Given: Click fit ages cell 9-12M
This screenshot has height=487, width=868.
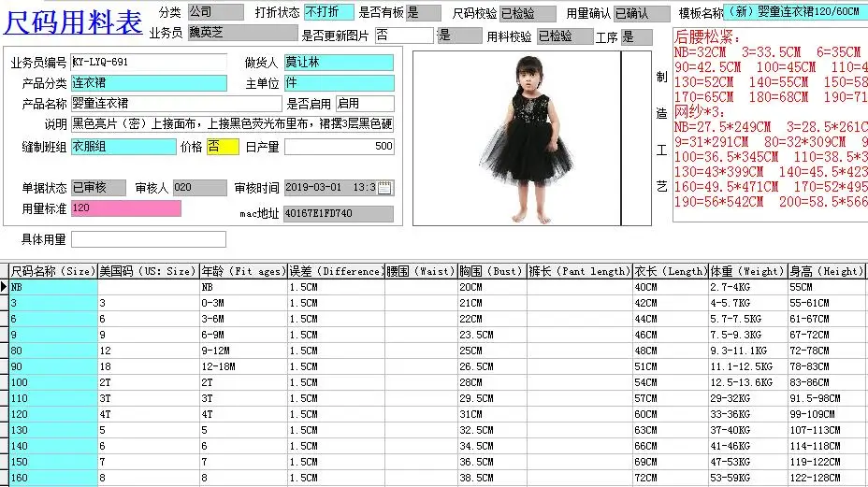Looking at the screenshot, I should 243,351.
